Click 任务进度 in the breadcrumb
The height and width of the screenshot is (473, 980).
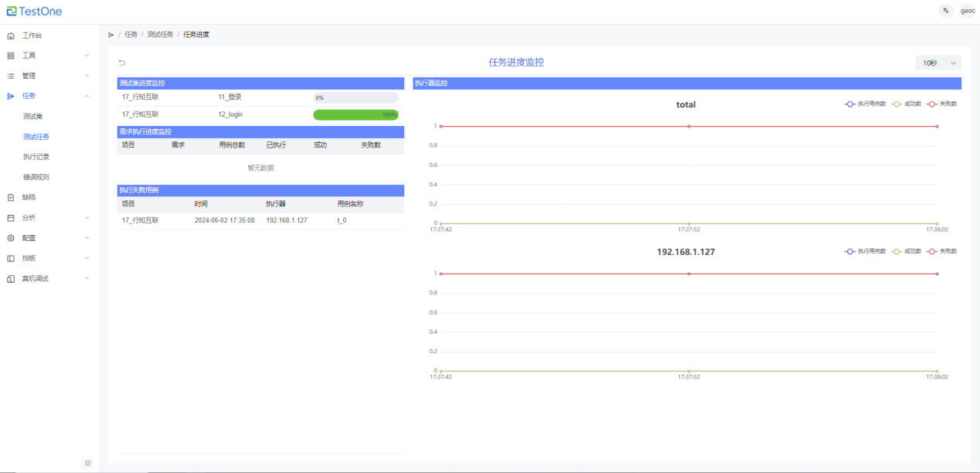(x=196, y=35)
